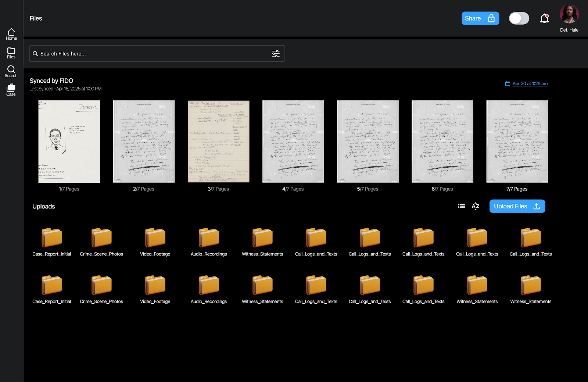Image resolution: width=588 pixels, height=382 pixels.
Task: Click the Uploads section heading
Action: coord(44,206)
